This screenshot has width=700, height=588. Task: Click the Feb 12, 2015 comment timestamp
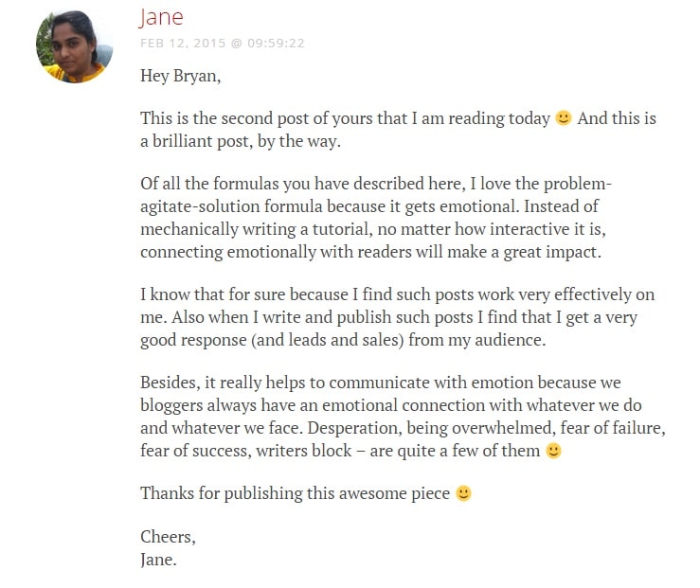(x=223, y=44)
